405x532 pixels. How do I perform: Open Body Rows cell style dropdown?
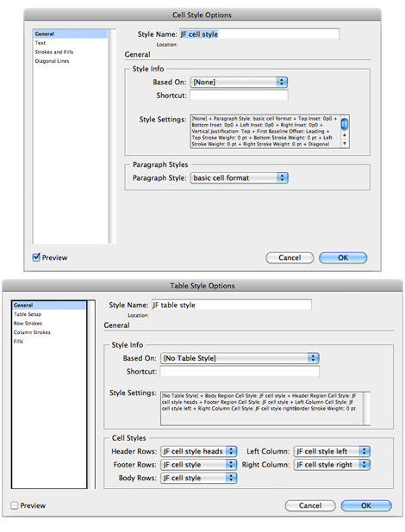[x=199, y=478]
